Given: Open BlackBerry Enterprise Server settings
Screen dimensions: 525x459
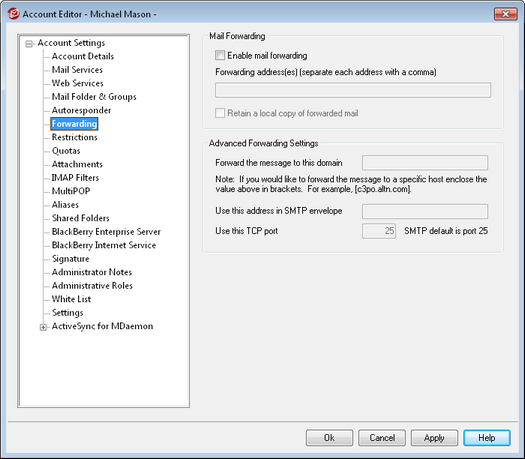Looking at the screenshot, I should (x=106, y=232).
